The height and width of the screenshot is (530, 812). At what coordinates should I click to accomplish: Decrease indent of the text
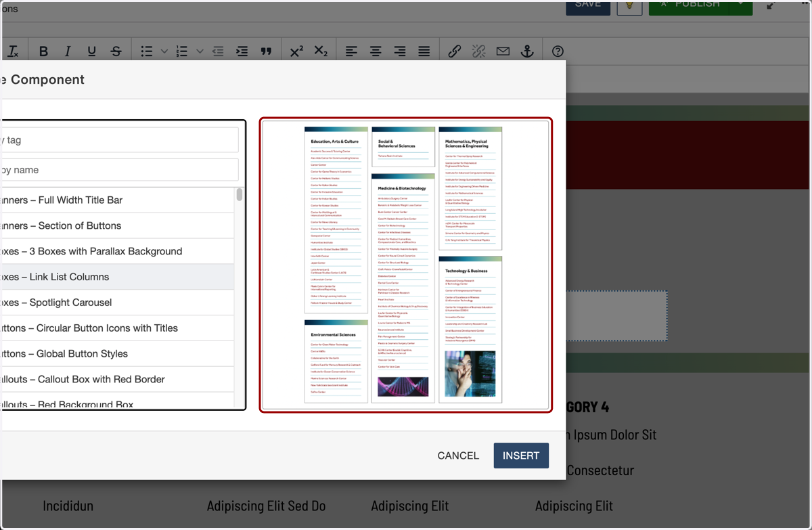[218, 51]
